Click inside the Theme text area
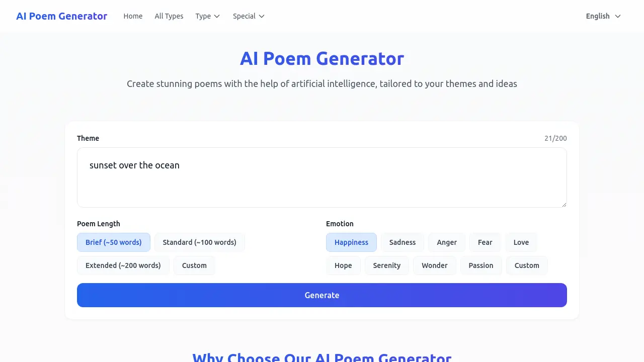The width and height of the screenshot is (644, 362). [x=322, y=177]
